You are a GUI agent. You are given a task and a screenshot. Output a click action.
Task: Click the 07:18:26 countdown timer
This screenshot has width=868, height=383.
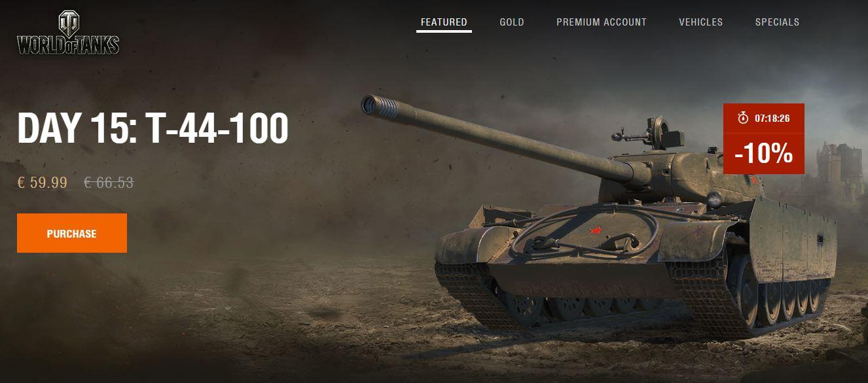point(772,119)
